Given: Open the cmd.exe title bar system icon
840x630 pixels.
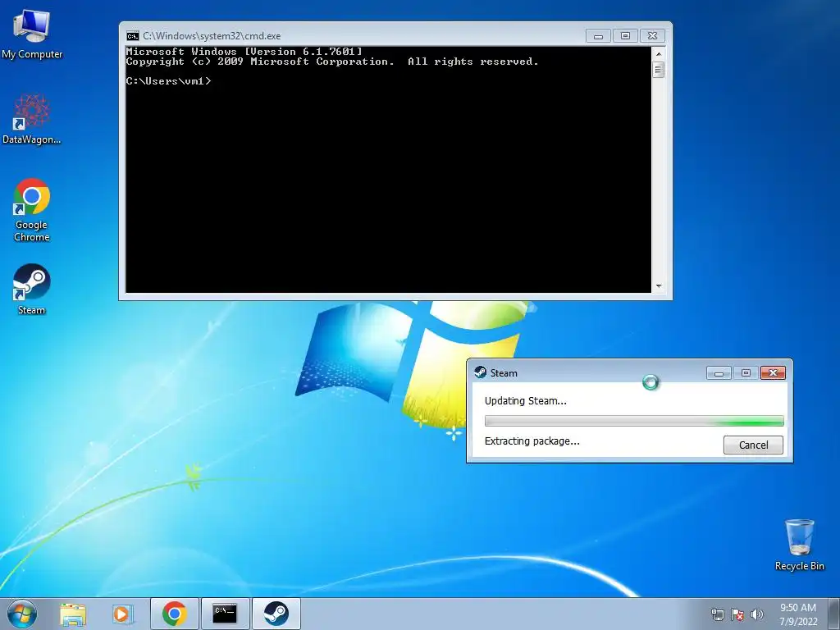Looking at the screenshot, I should click(132, 36).
